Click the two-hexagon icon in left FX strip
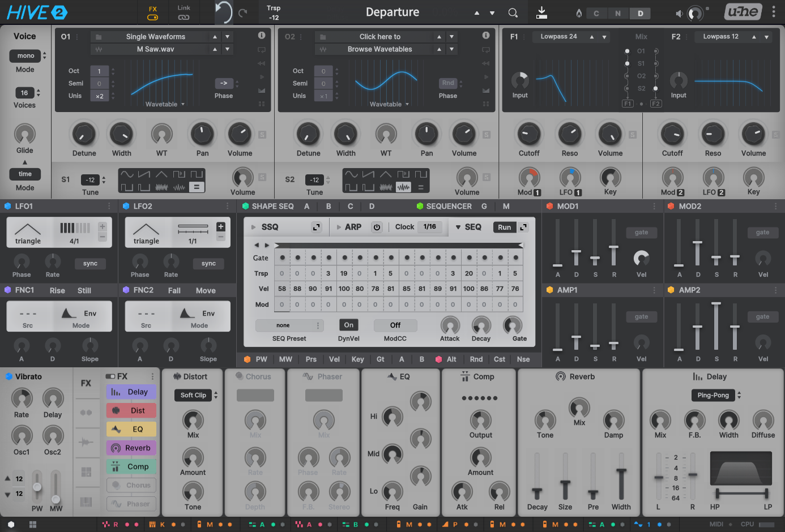Screen dimensions: 785x532 point(86,413)
